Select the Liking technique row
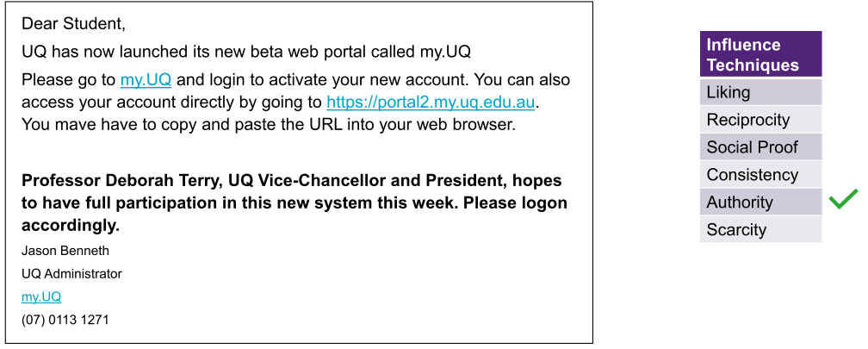 [x=760, y=92]
